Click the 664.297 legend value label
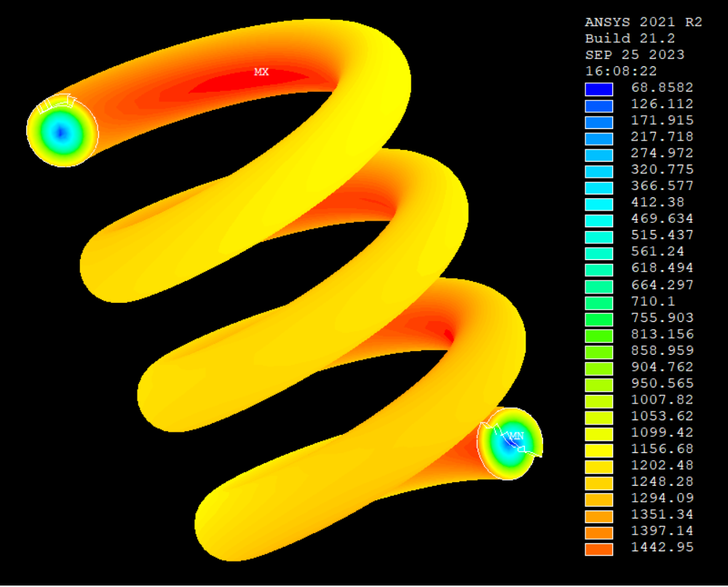 (662, 285)
